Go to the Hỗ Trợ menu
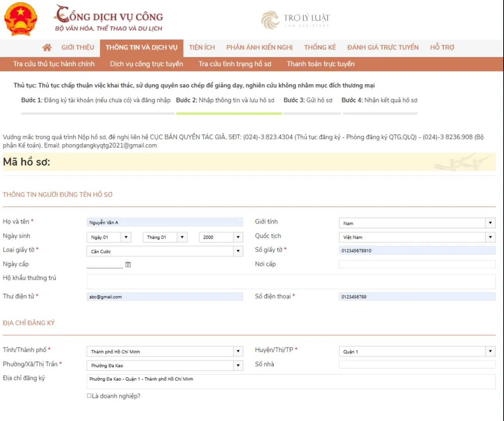 (442, 48)
